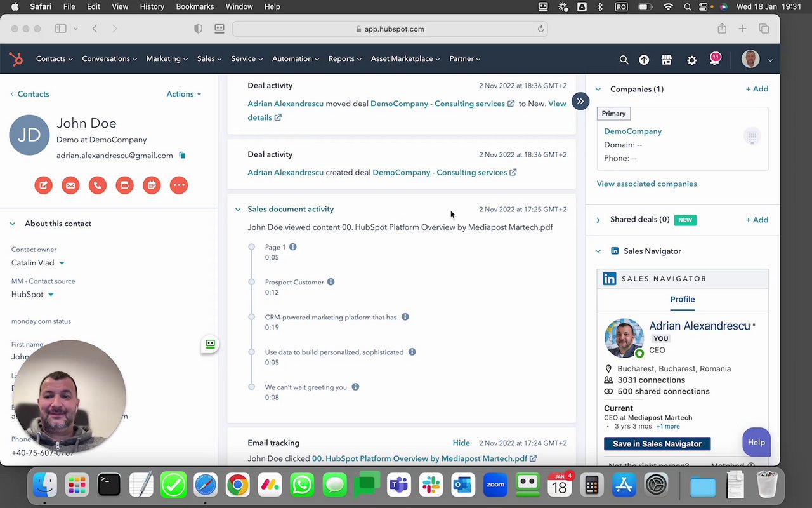
Task: Open the Marketing navigation dropdown
Action: 167,59
